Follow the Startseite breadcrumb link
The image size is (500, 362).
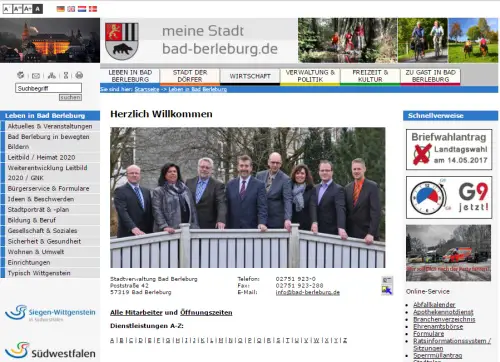(147, 89)
